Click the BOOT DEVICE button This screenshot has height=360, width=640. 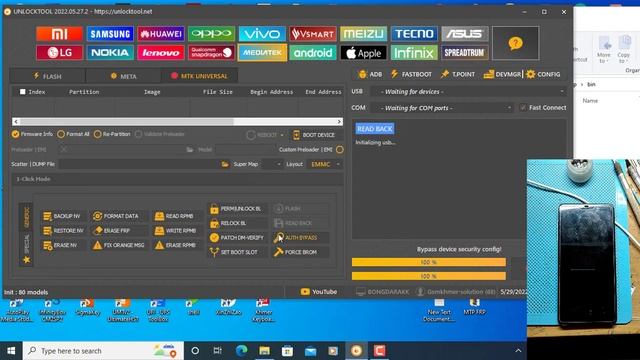coord(314,135)
